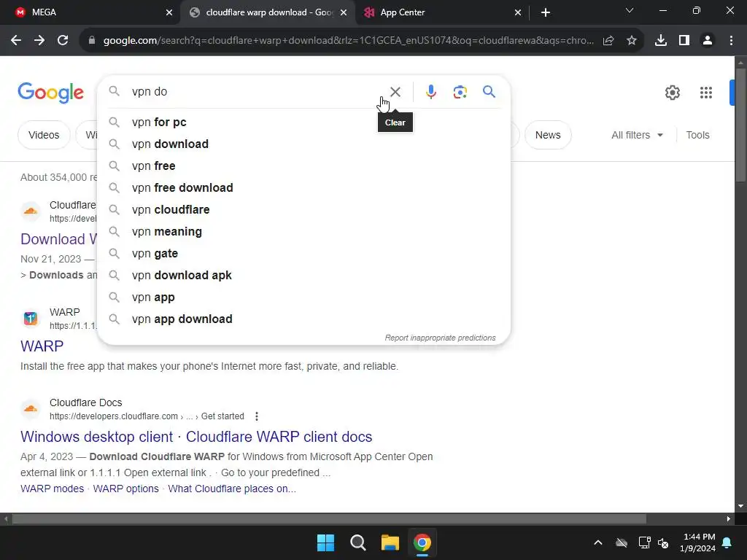Choose suggestion 'vpn free'
The height and width of the screenshot is (560, 747).
coord(304,166)
